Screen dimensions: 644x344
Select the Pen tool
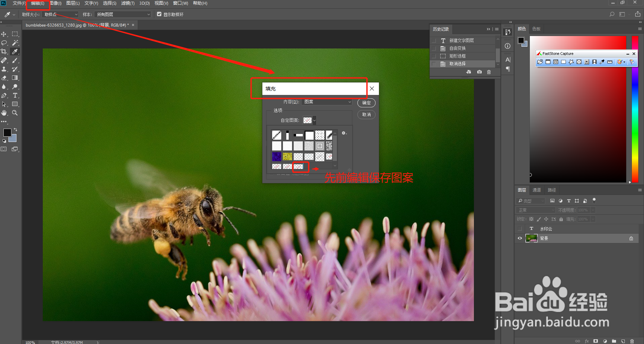(4, 96)
